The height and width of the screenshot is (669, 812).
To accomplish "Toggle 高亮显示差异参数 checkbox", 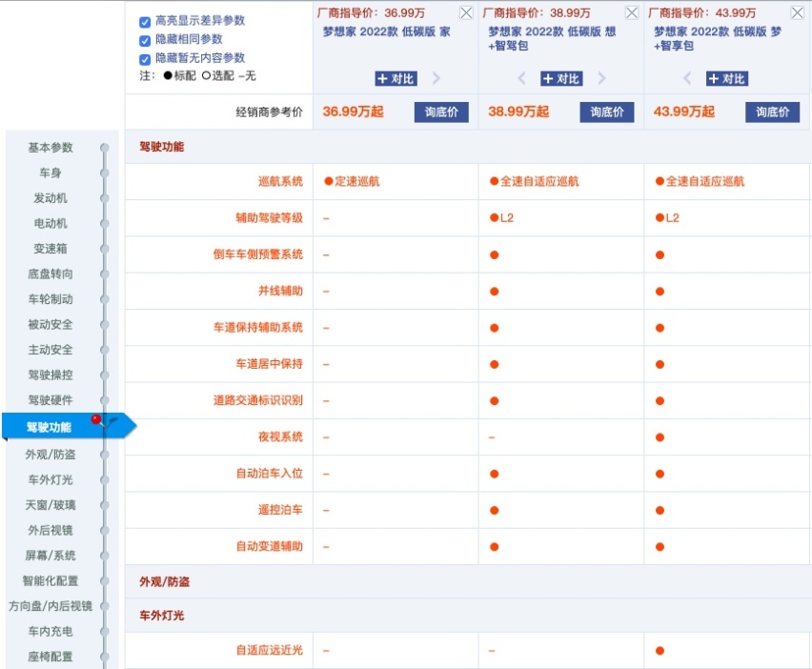I will (145, 22).
